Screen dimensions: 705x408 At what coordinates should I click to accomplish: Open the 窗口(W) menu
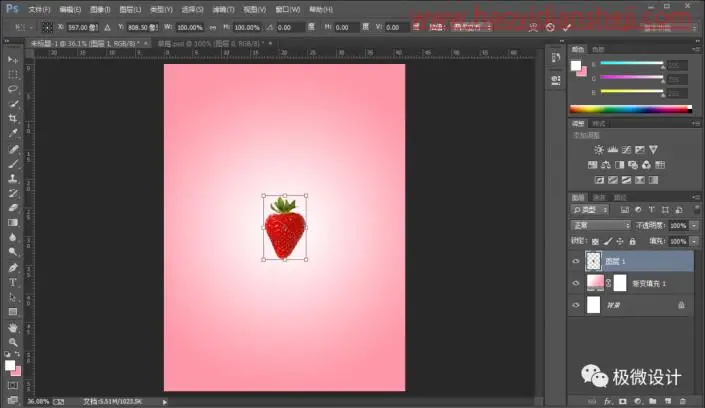pyautogui.click(x=288, y=9)
